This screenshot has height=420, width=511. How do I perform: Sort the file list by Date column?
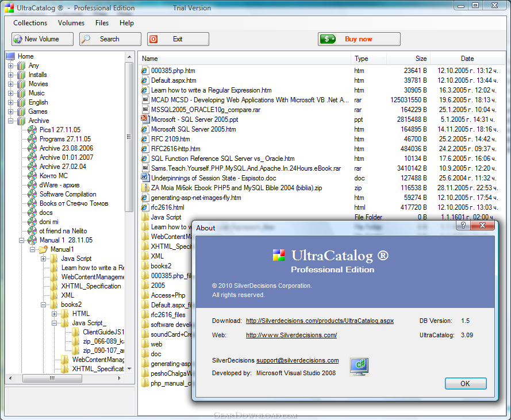point(467,59)
